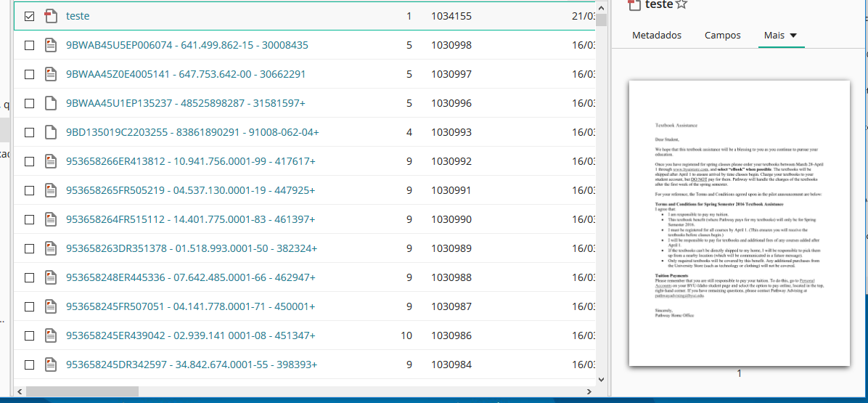
Task: Click blank file icon for 9BD135019C2203255 row
Action: point(50,132)
